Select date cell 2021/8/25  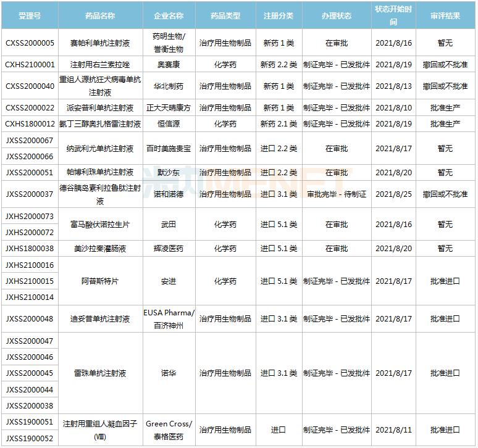click(393, 194)
